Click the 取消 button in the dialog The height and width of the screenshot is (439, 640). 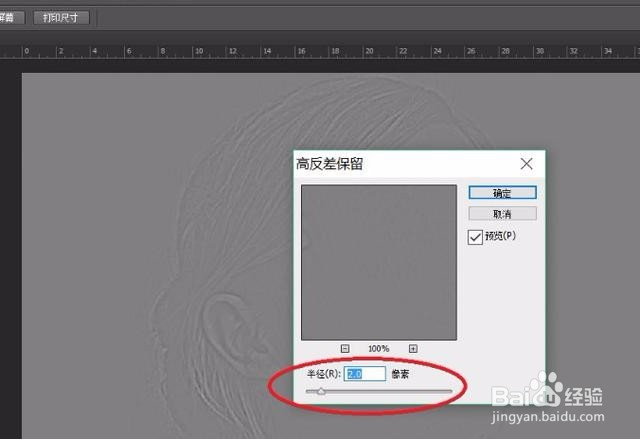[502, 214]
